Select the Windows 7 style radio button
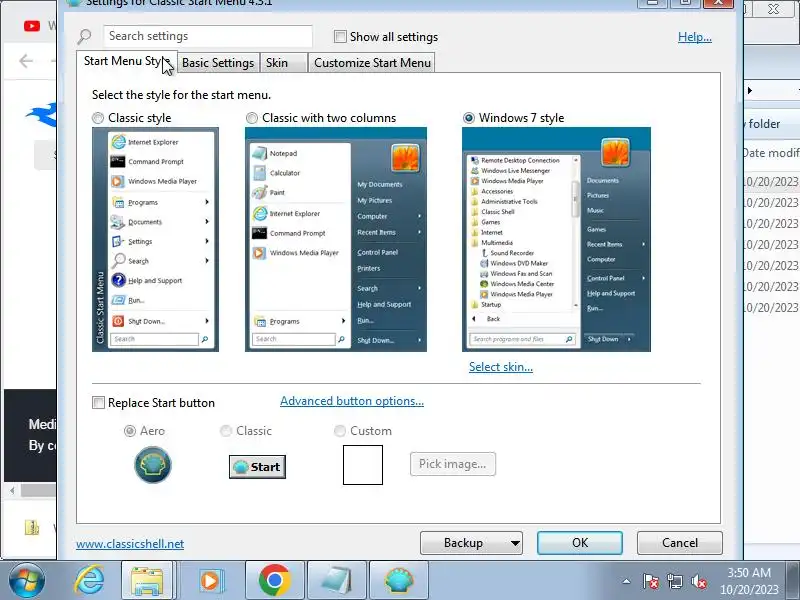Viewport: 800px width, 600px height. click(x=468, y=118)
